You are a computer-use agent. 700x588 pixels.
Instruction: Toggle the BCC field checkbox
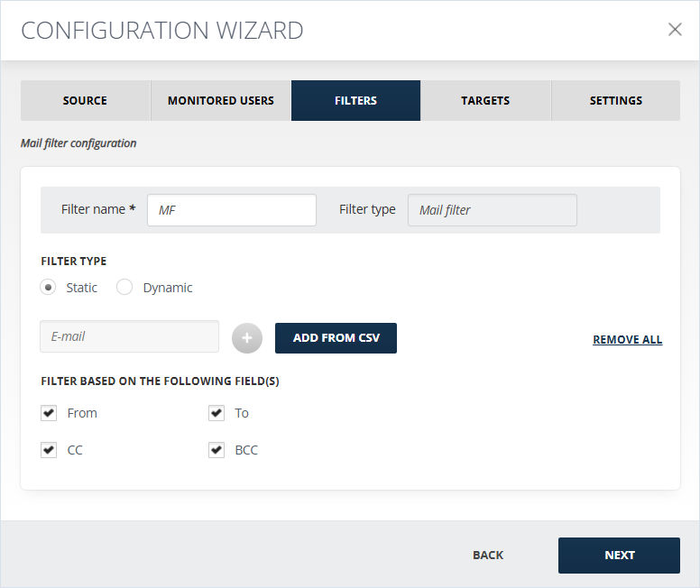pos(216,450)
